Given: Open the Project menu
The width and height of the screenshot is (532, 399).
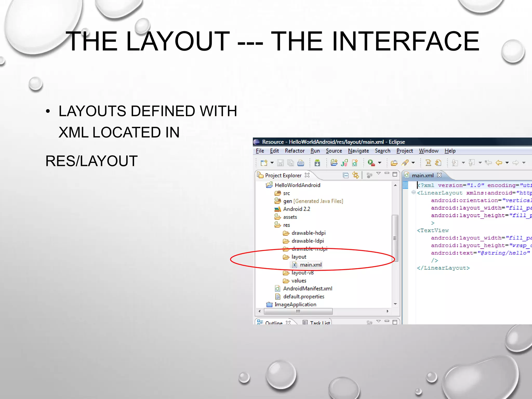Looking at the screenshot, I should [x=404, y=151].
